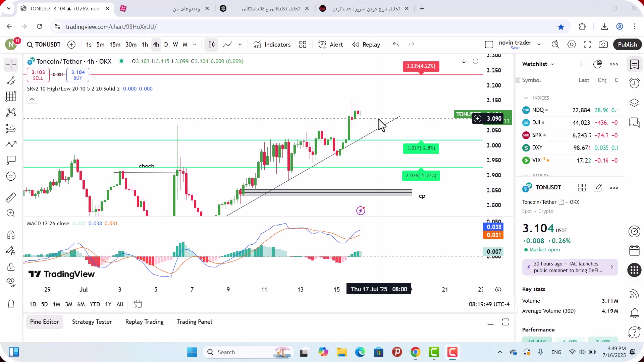Switch to the 1h timeframe
The width and height of the screenshot is (644, 362).
[x=145, y=45]
